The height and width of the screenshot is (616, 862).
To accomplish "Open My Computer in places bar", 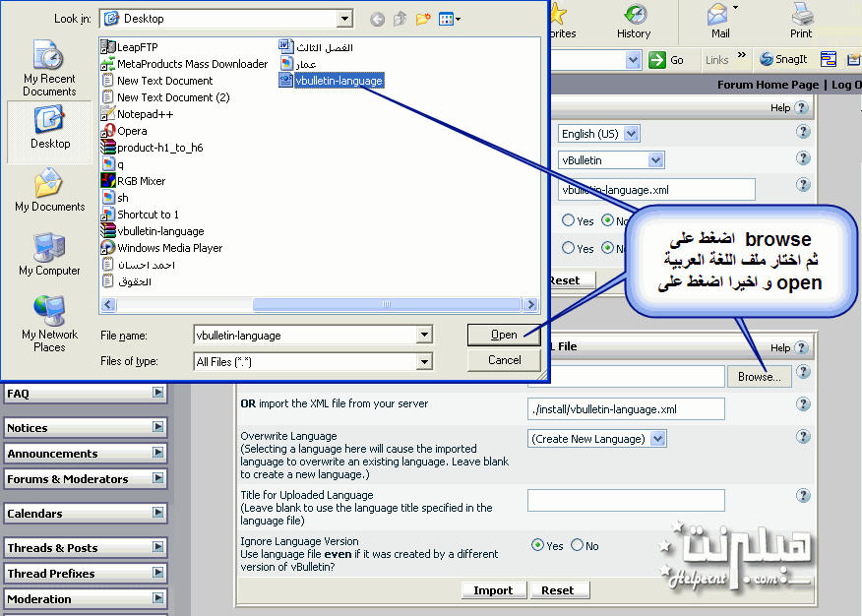I will tap(49, 254).
